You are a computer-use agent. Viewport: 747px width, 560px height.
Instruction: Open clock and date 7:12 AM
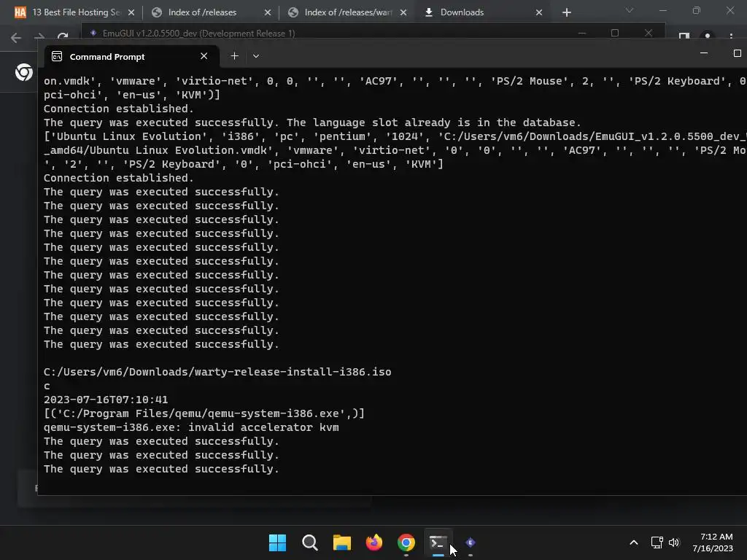click(x=713, y=542)
